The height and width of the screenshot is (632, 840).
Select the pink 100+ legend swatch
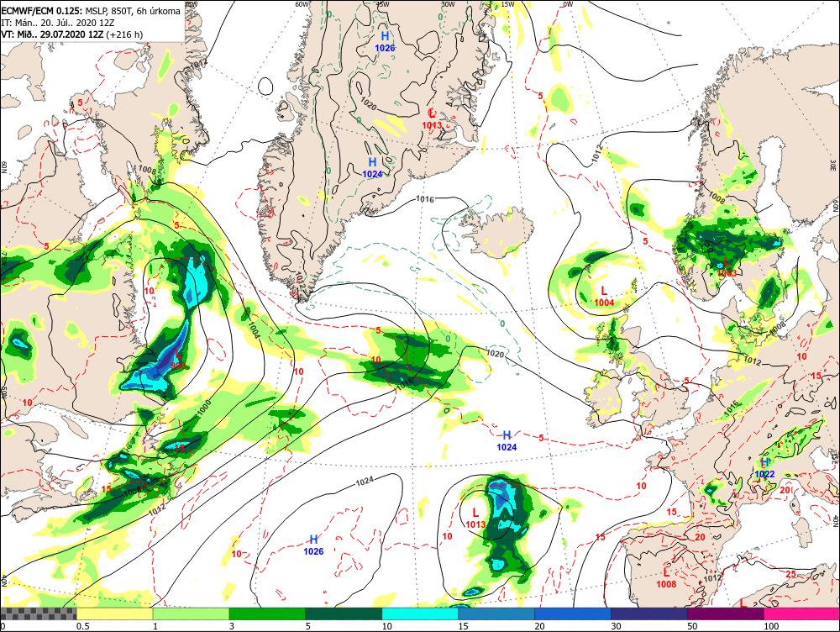[802, 614]
